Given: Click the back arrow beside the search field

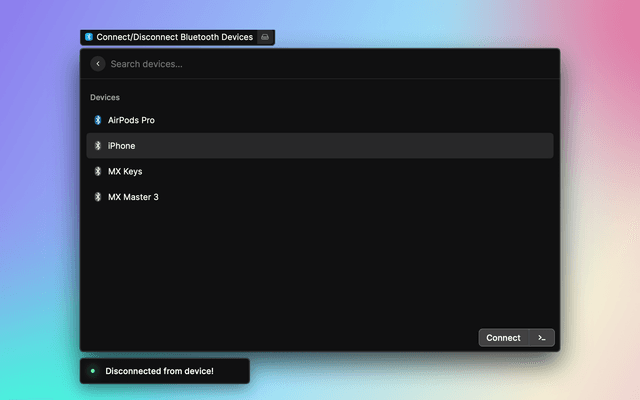Looking at the screenshot, I should pos(98,64).
